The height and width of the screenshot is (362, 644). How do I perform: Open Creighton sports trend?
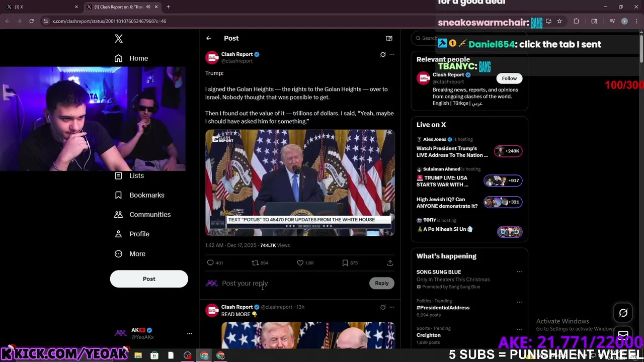429,335
